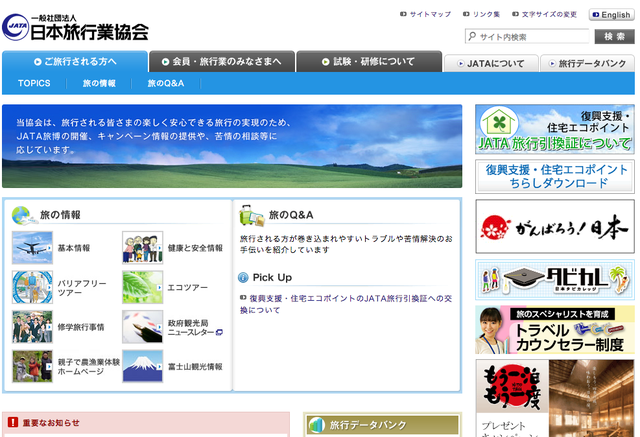The image size is (640, 437).
Task: Switch to the English site
Action: 611,15
